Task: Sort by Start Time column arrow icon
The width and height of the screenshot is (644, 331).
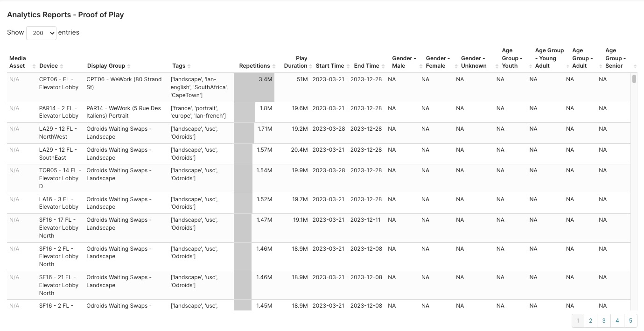Action: click(x=348, y=66)
